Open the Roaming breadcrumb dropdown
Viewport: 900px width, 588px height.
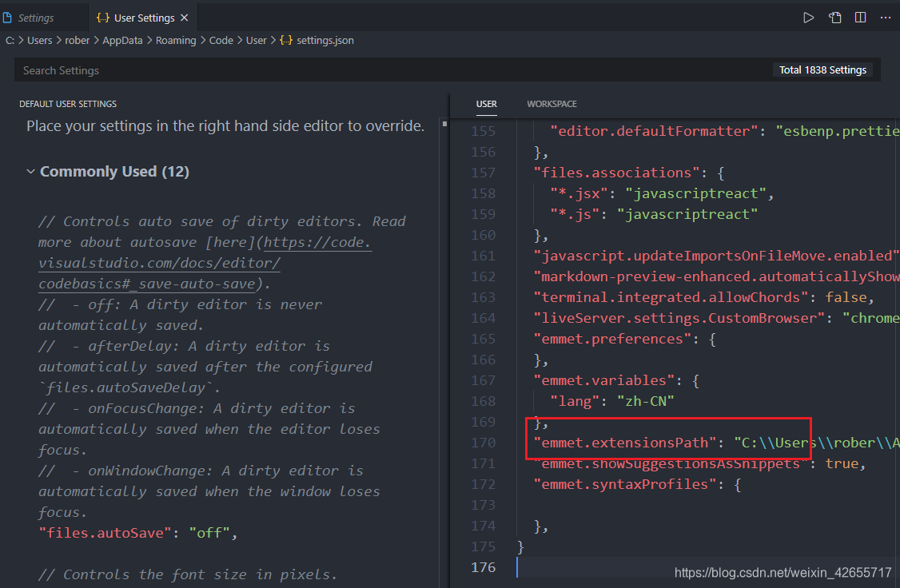[x=176, y=40]
